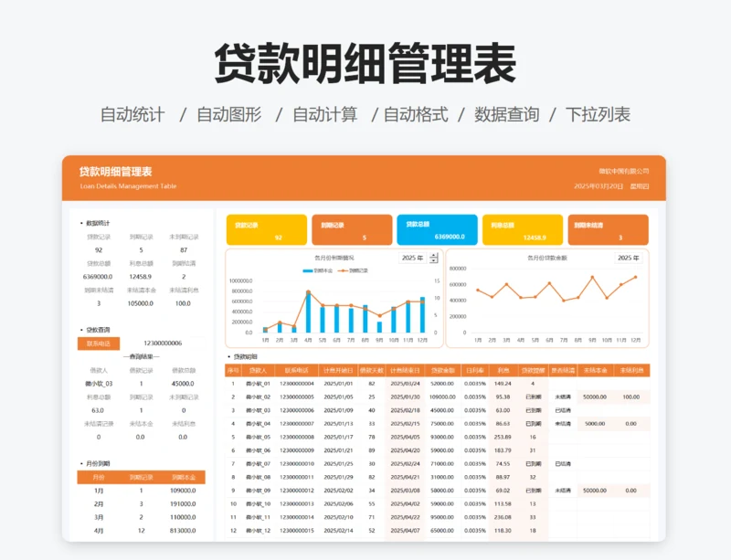The height and width of the screenshot is (560, 731).
Task: Select the phone cell 12300000004
Action: 296,384
